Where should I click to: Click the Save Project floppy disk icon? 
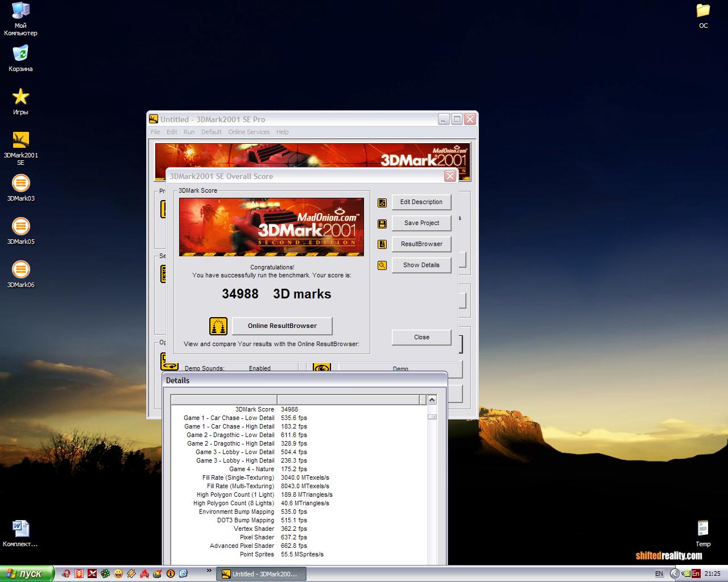click(382, 223)
